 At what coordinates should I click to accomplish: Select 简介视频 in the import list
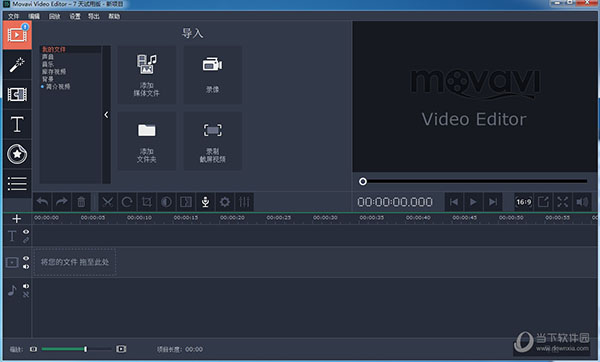58,86
